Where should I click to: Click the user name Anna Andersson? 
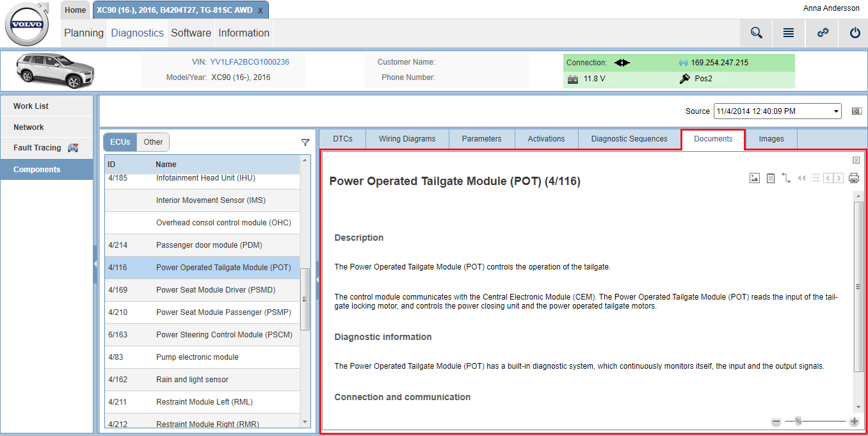[x=832, y=8]
